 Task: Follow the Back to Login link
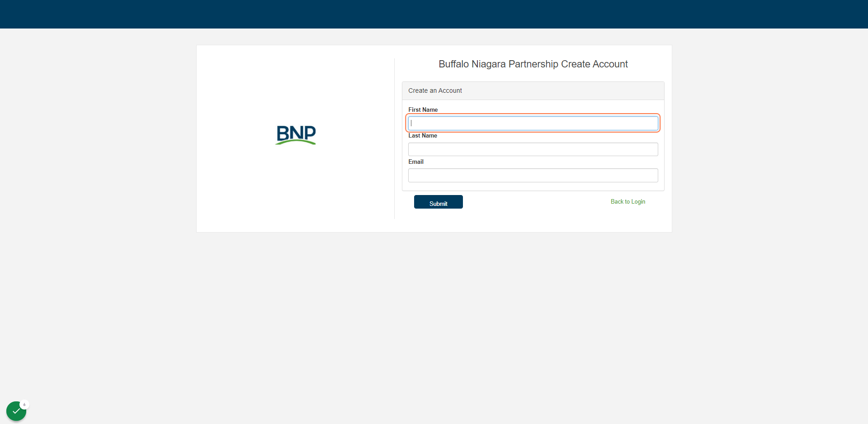[628, 202]
